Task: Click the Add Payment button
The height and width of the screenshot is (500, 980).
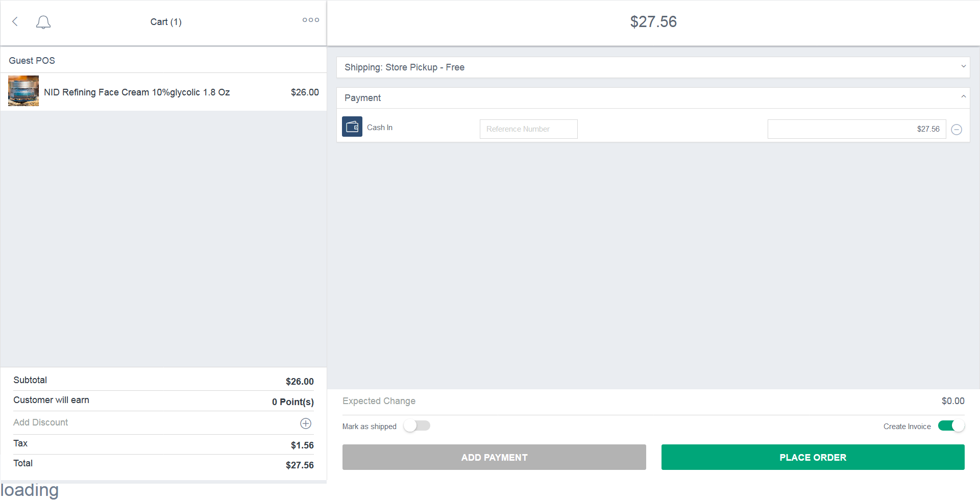Action: 494,457
